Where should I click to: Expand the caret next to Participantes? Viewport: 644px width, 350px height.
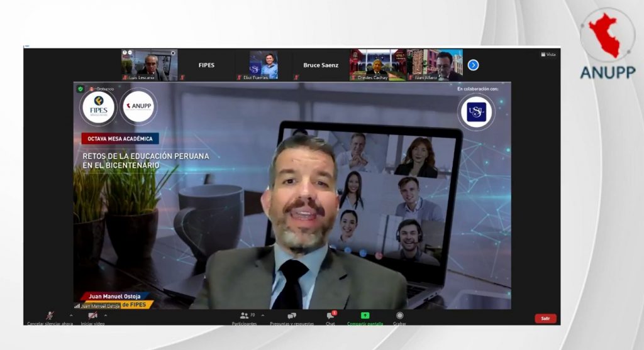(x=263, y=315)
